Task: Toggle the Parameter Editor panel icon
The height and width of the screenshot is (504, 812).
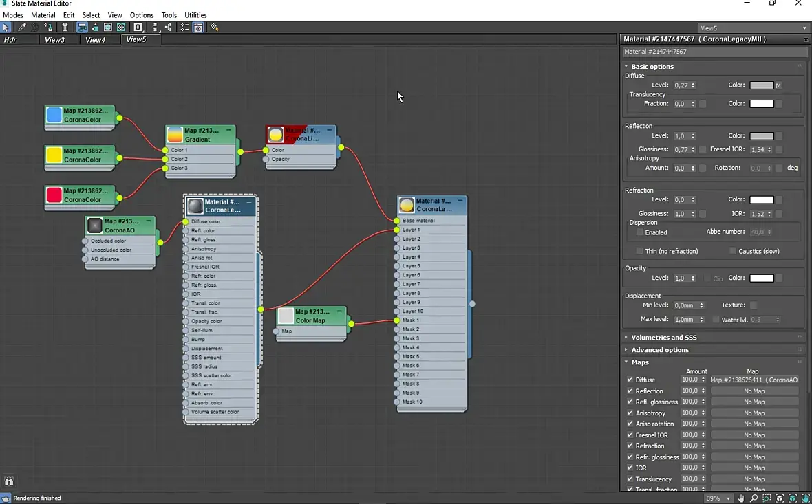Action: click(198, 28)
